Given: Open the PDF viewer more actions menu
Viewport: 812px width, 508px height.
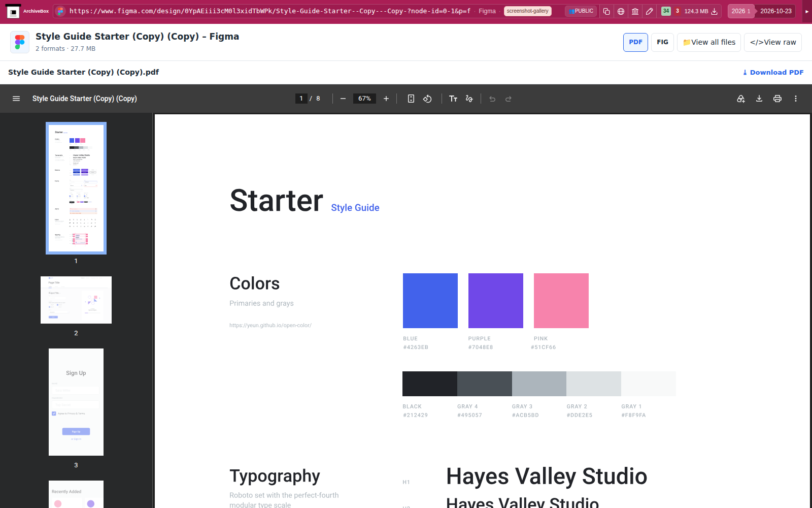Looking at the screenshot, I should click(x=796, y=99).
